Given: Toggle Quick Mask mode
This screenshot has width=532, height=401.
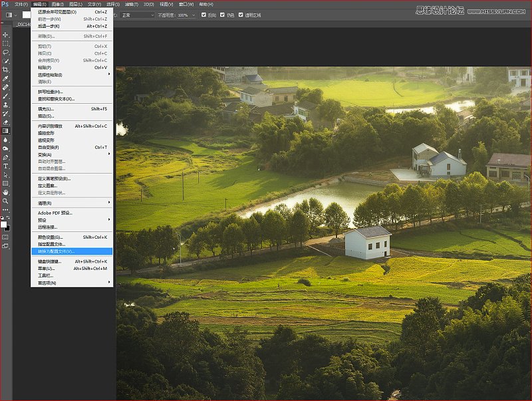Looking at the screenshot, I should pyautogui.click(x=5, y=237).
